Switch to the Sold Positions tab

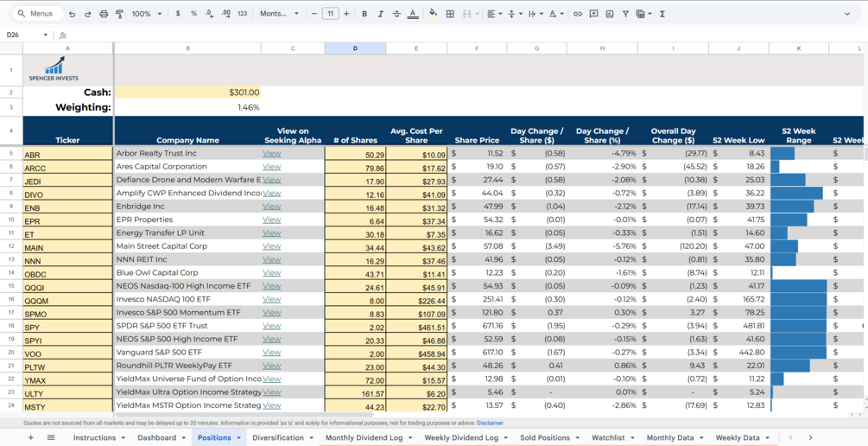tap(545, 437)
